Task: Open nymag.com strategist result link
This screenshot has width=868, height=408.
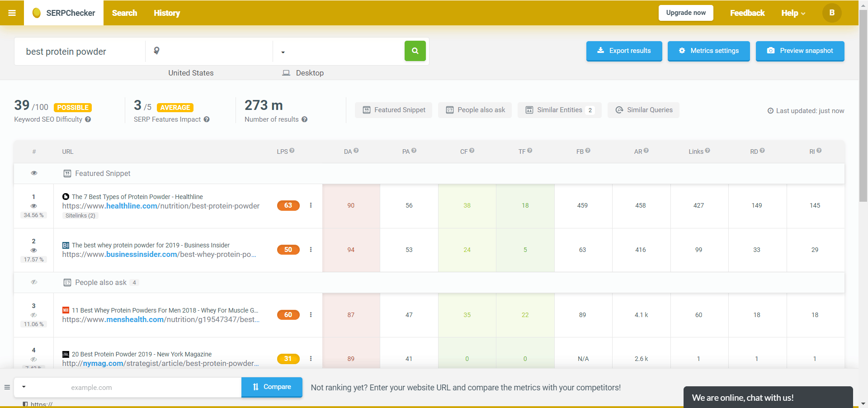Action: point(160,364)
